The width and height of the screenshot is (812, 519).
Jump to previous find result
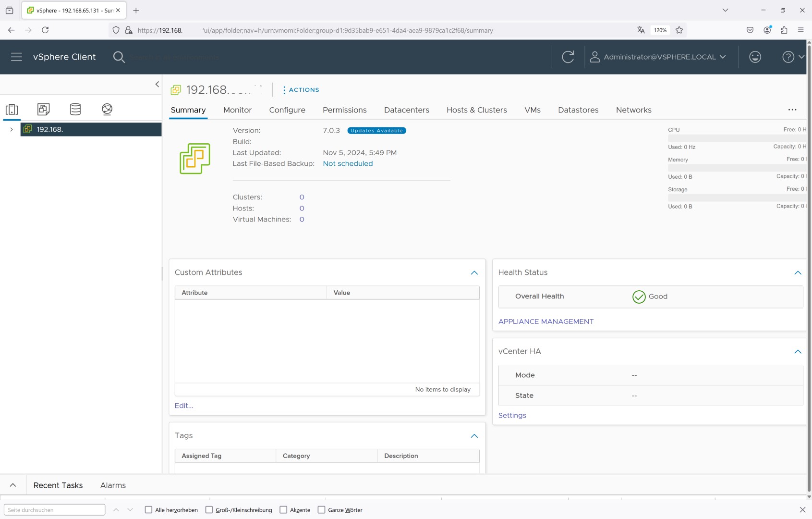(116, 509)
